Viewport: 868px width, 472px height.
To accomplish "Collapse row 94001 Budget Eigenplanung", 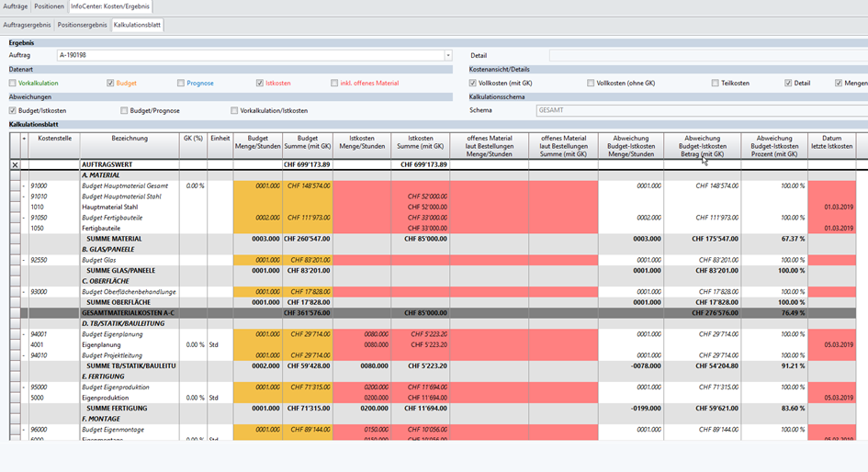I will click(24, 334).
